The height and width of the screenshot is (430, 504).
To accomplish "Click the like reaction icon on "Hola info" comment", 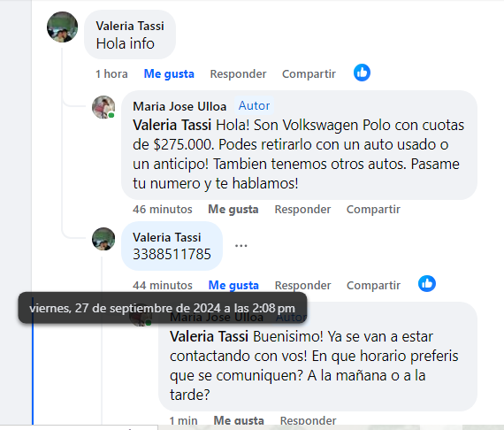I will click(x=362, y=73).
